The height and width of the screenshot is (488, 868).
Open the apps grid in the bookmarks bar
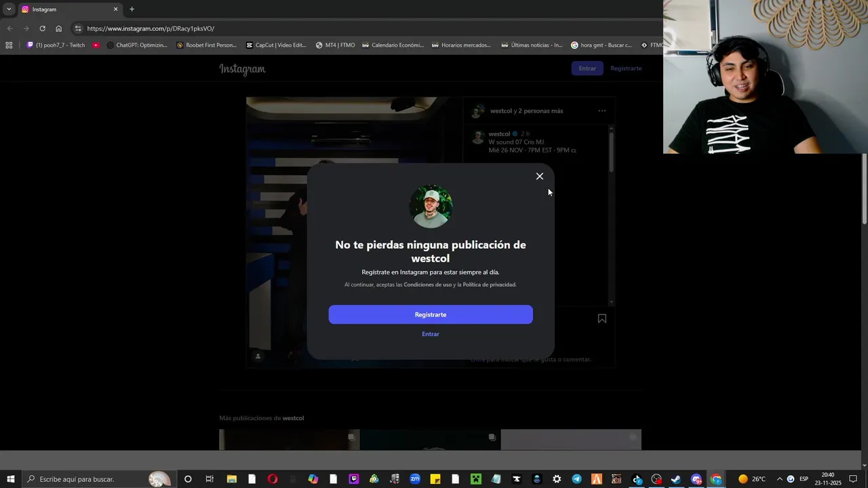[x=9, y=45]
